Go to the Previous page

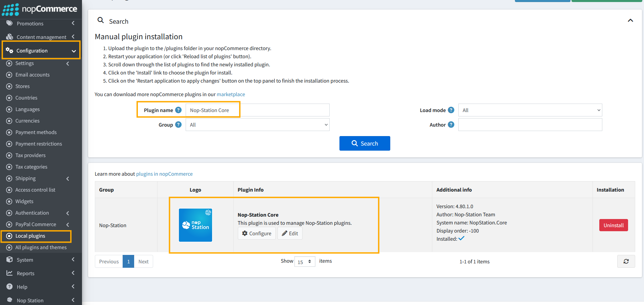[109, 261]
